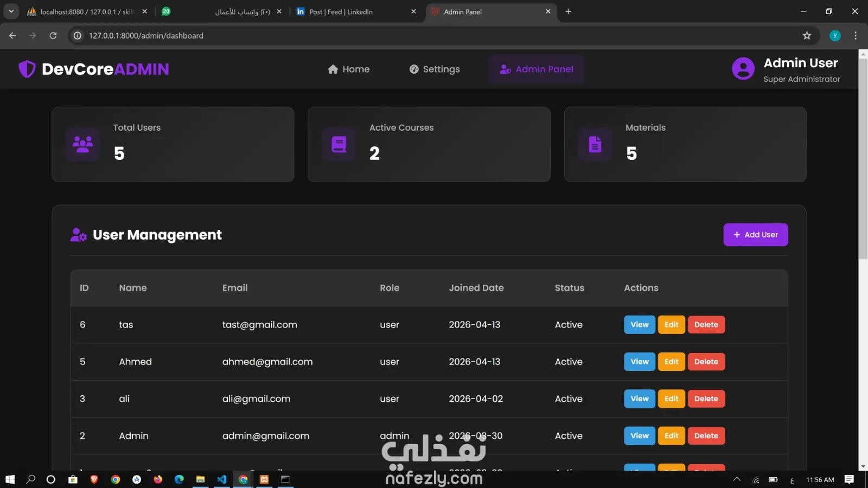This screenshot has height=488, width=868.
Task: Launch Microsoft Edge from the taskbar
Action: [x=179, y=479]
